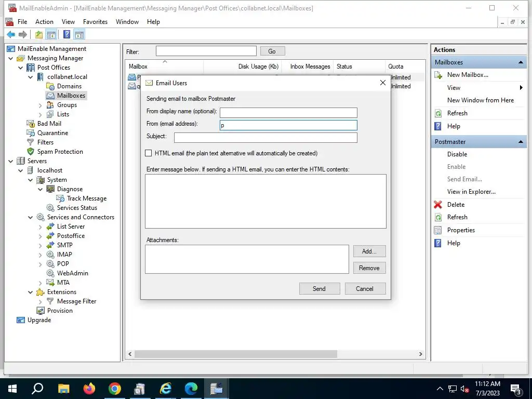532x399 pixels.
Task: Open Quarantine node in tree
Action: [52, 133]
